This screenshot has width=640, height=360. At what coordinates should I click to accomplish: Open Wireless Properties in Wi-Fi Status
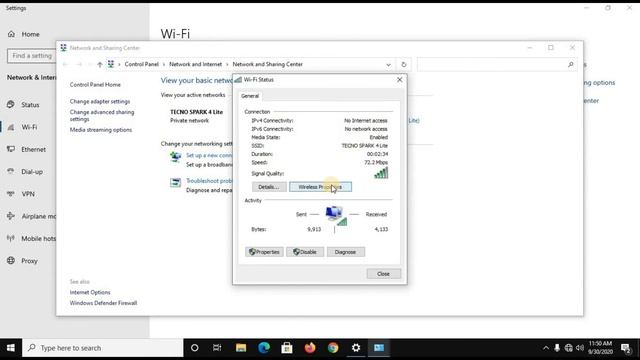(320, 187)
